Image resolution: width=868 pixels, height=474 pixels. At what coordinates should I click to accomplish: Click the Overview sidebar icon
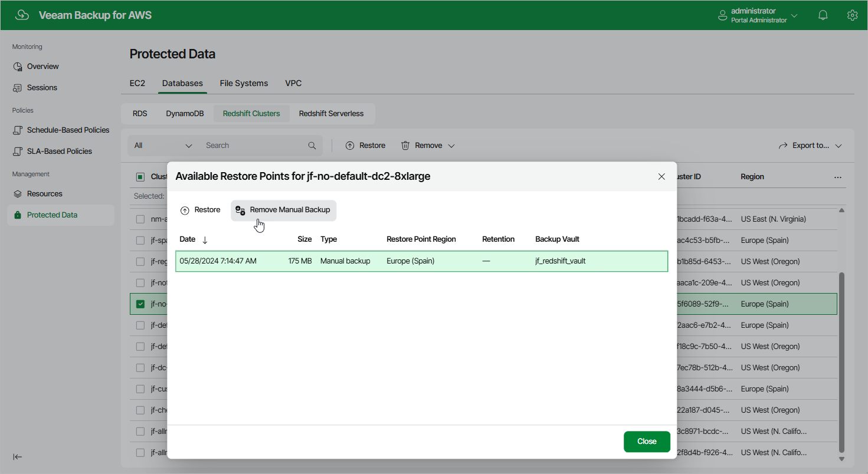point(18,67)
